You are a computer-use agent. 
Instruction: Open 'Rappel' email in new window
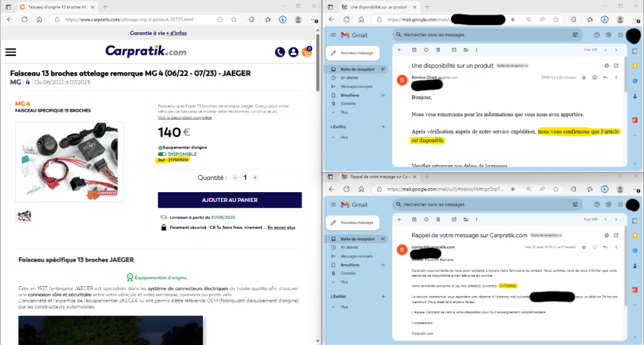pyautogui.click(x=616, y=235)
